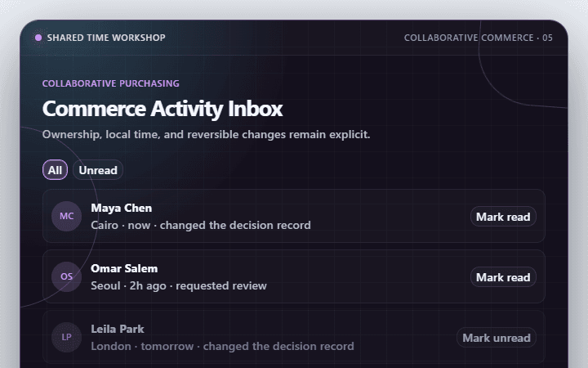This screenshot has height=368, width=588.
Task: Mark Maya Chen's notification as read
Action: tap(503, 217)
